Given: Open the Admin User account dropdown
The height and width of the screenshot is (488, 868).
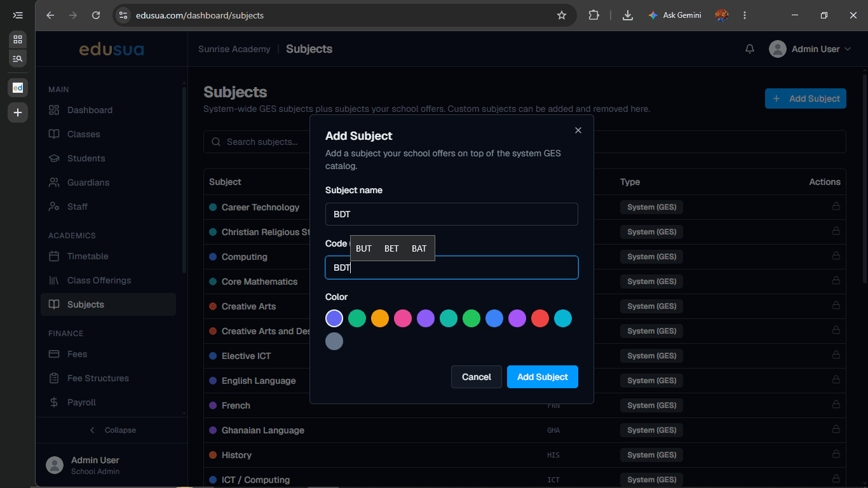Looking at the screenshot, I should (x=810, y=49).
